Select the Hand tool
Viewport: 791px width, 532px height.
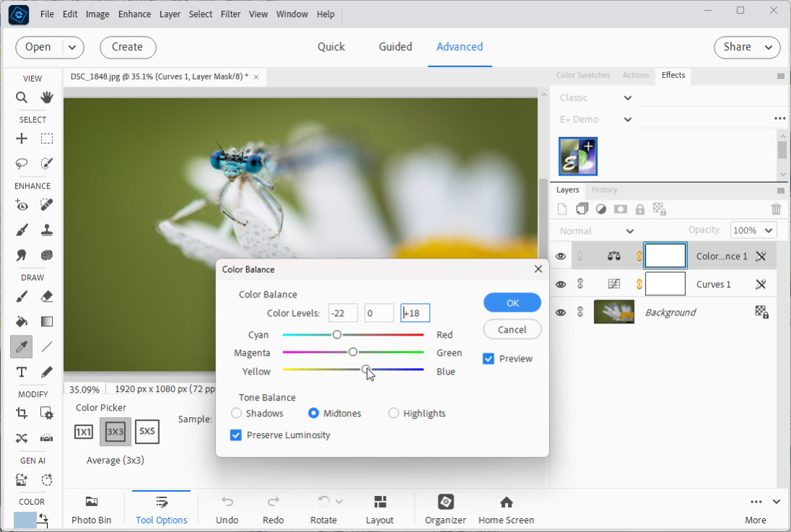click(47, 97)
